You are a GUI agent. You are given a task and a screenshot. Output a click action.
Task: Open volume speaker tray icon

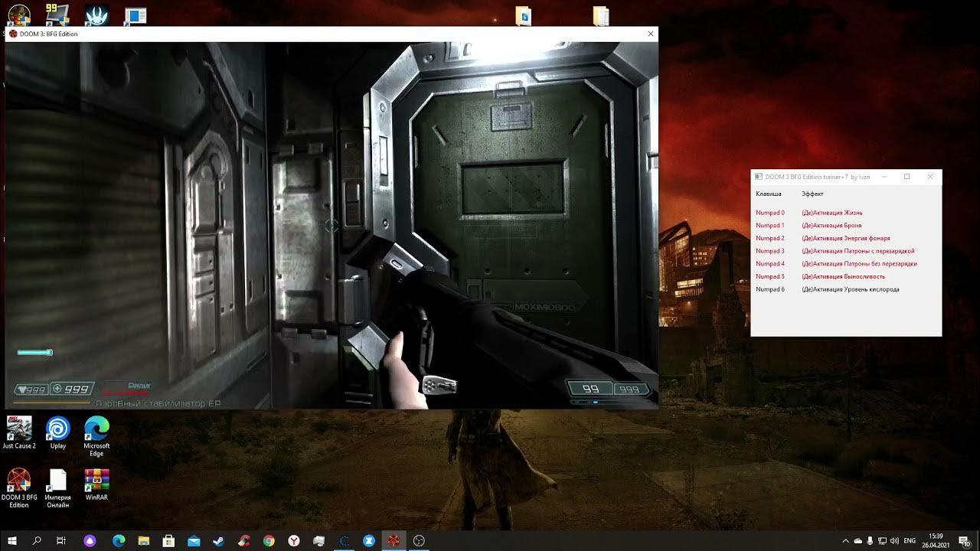point(894,541)
